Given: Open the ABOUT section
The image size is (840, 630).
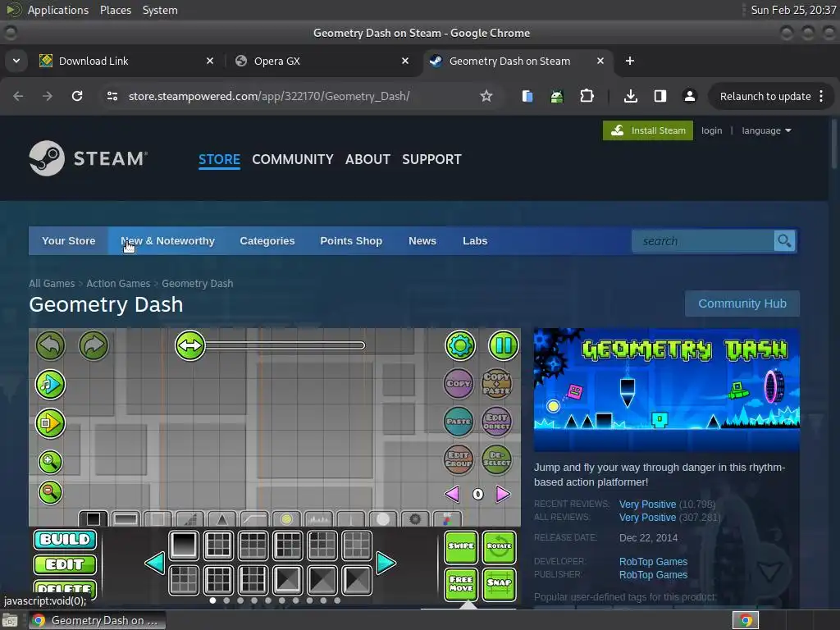Looking at the screenshot, I should (367, 159).
